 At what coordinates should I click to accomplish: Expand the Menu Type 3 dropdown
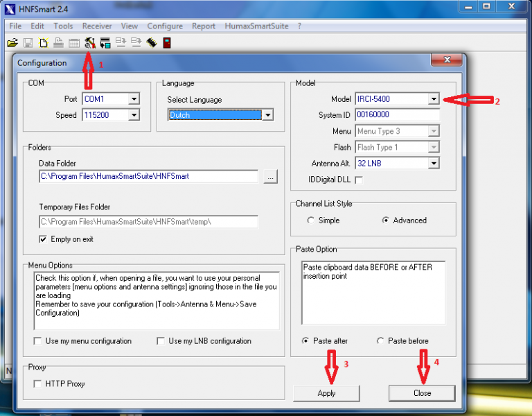[434, 131]
